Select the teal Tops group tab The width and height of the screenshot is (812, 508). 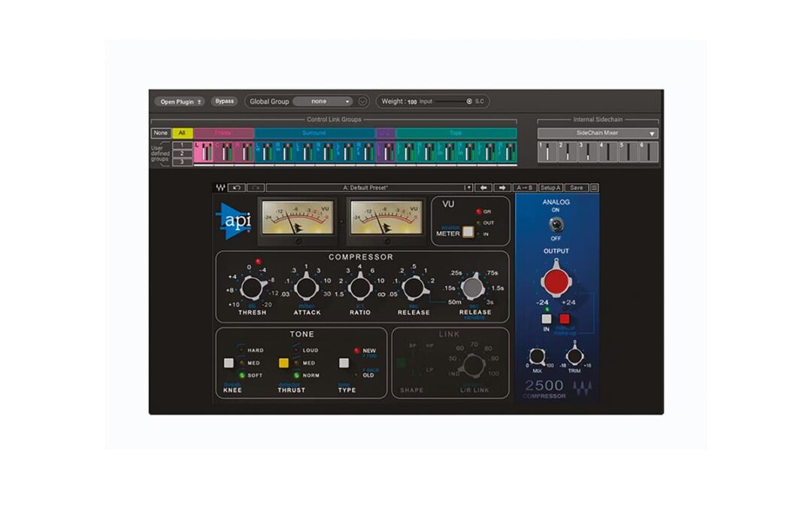(x=456, y=133)
